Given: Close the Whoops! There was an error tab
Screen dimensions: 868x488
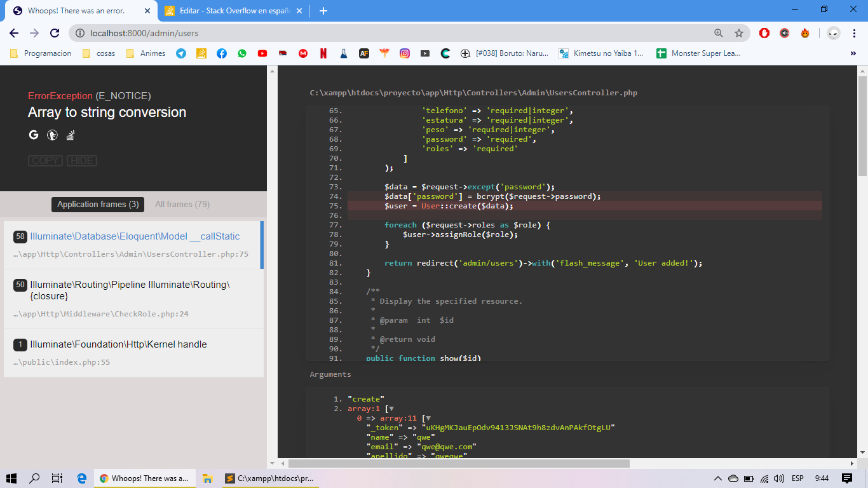Looking at the screenshot, I should 147,11.
